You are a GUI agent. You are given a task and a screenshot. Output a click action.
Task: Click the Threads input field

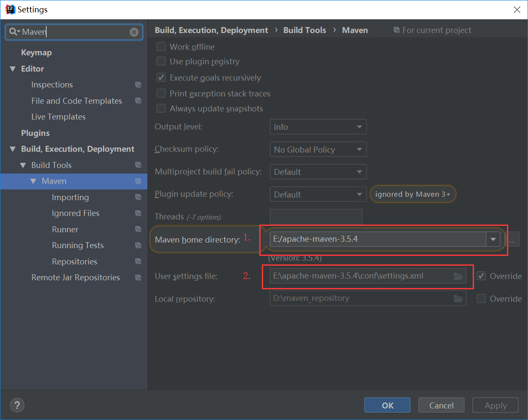pos(316,216)
